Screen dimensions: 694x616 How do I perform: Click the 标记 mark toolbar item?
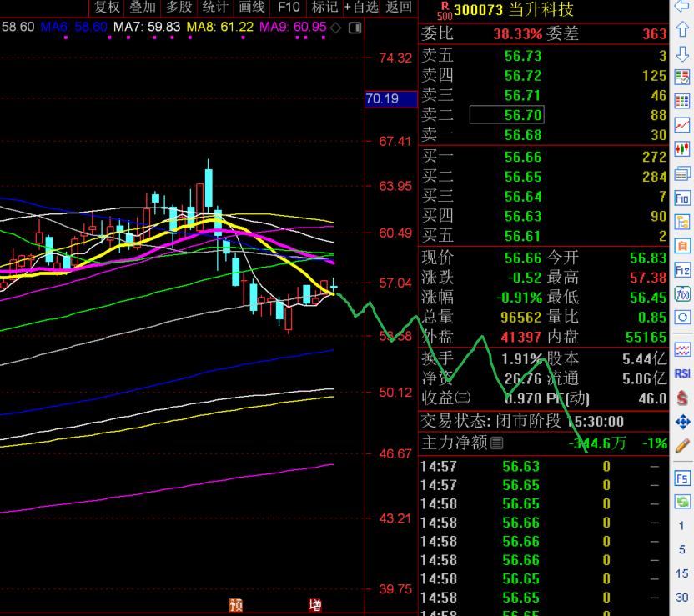(x=324, y=7)
